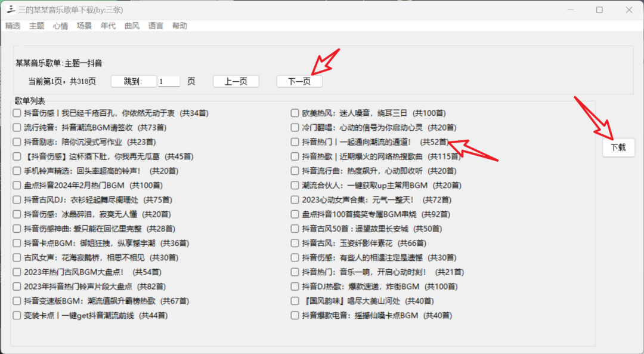
Task: Open the 心情 menu
Action: point(60,26)
